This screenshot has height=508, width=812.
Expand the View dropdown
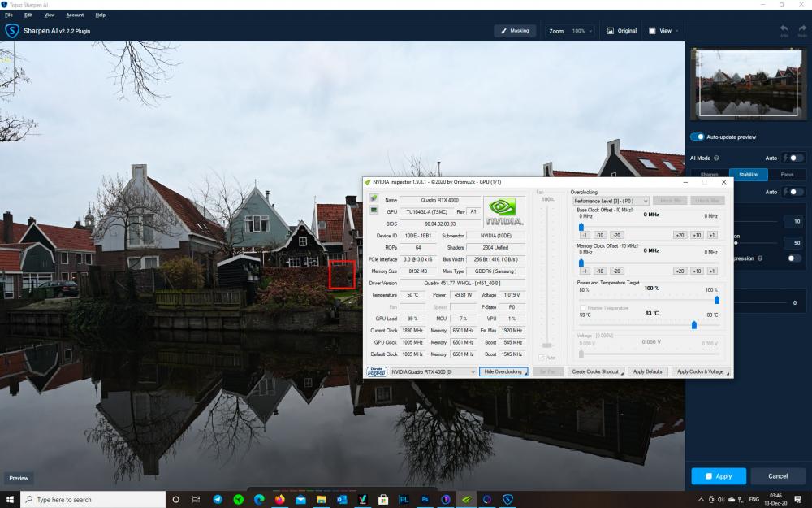point(663,31)
